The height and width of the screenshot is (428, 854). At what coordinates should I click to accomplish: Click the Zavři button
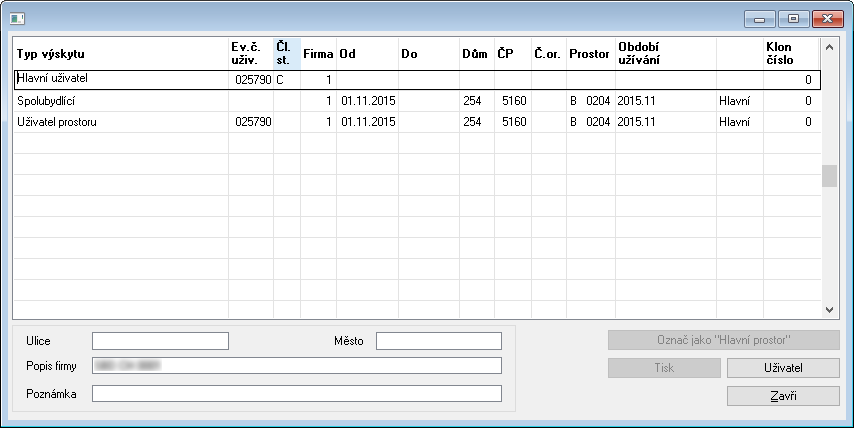[783, 396]
